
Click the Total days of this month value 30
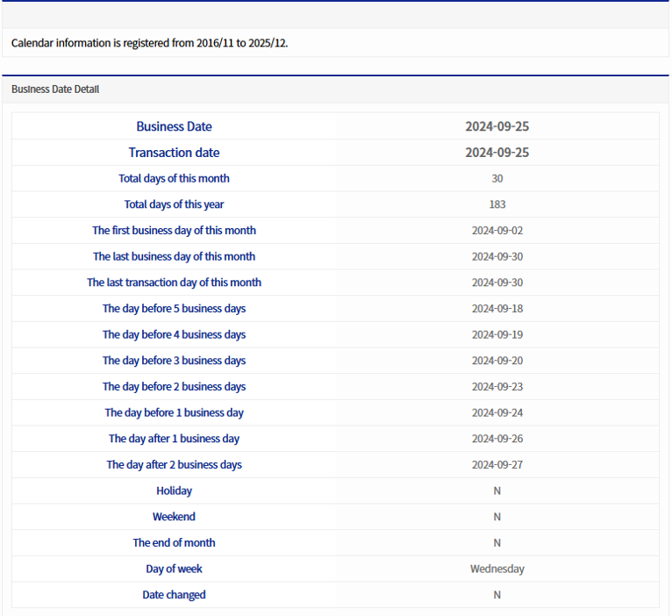point(497,178)
